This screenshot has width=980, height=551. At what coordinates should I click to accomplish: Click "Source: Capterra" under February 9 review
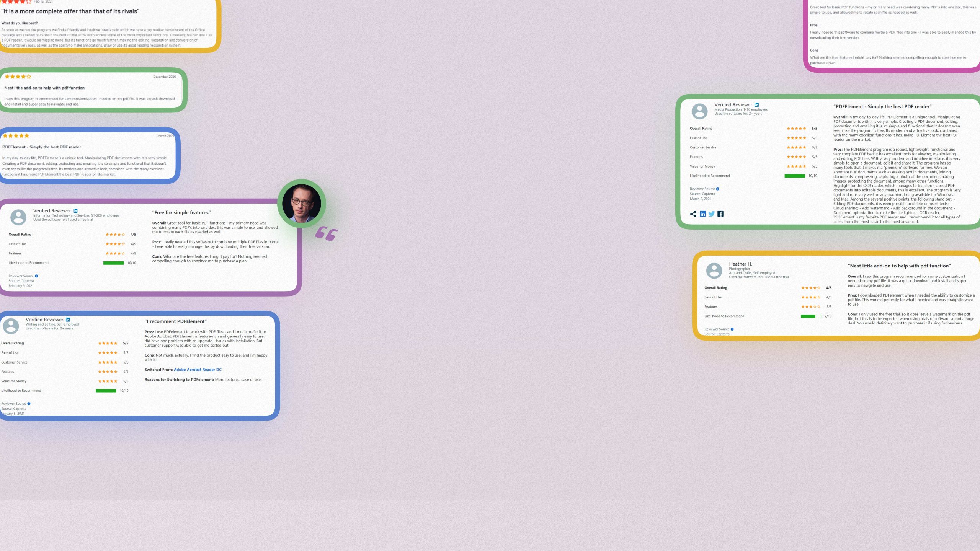point(21,281)
